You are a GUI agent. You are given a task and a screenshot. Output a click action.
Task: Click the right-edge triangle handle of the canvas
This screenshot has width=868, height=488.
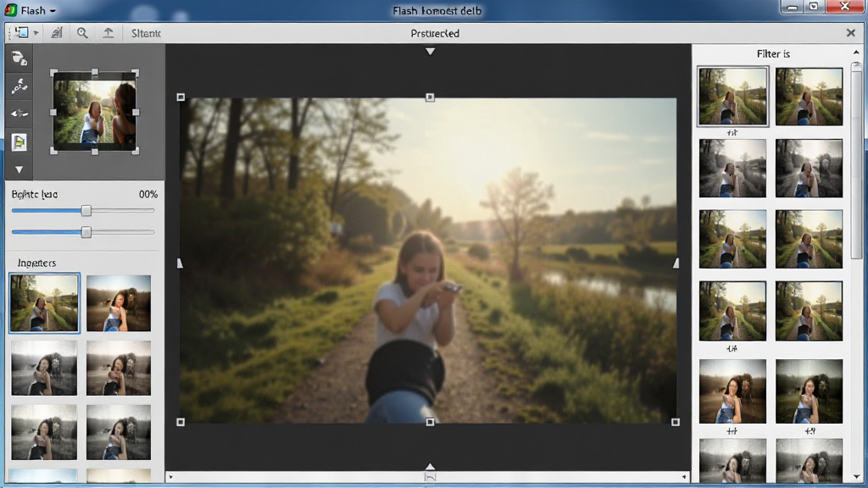[676, 263]
